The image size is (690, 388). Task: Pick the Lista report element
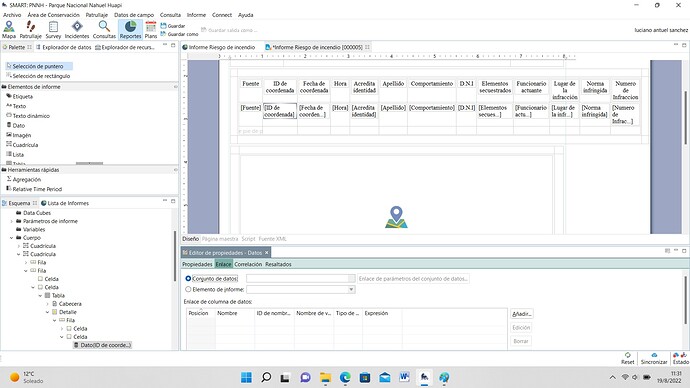click(15, 154)
